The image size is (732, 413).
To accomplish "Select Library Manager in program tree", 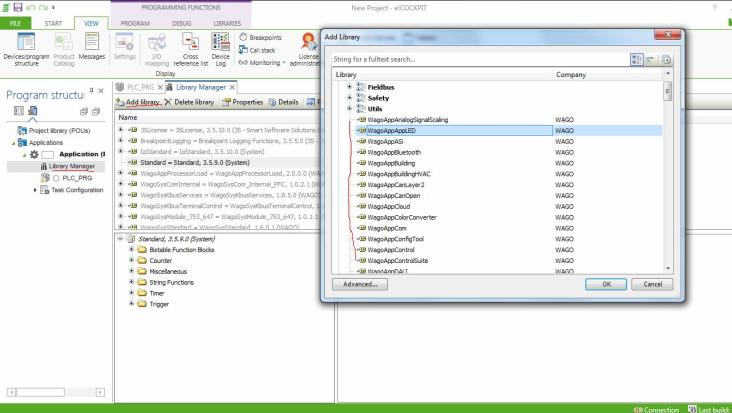I will click(71, 166).
